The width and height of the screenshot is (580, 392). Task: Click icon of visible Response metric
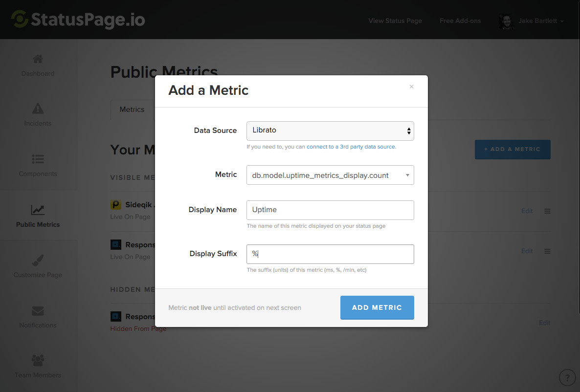116,244
